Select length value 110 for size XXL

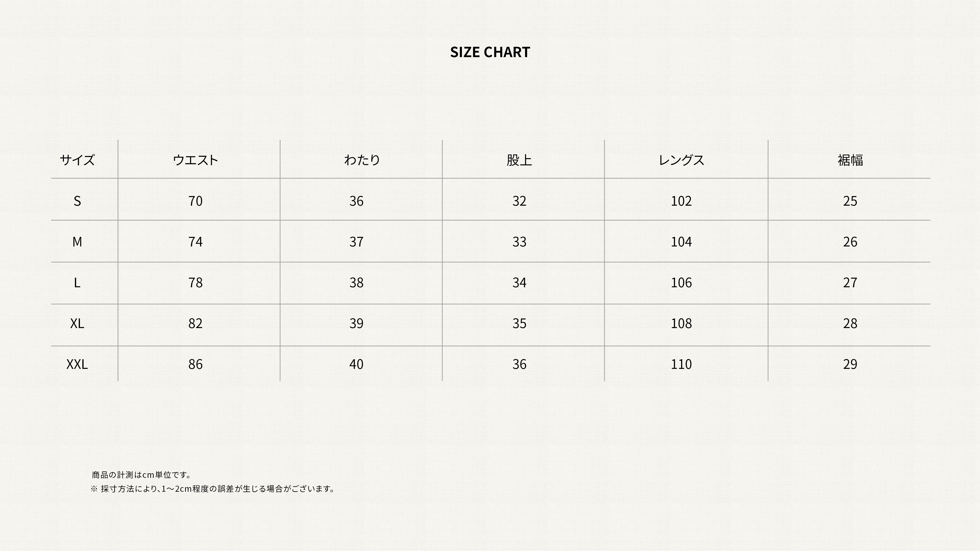tap(681, 364)
